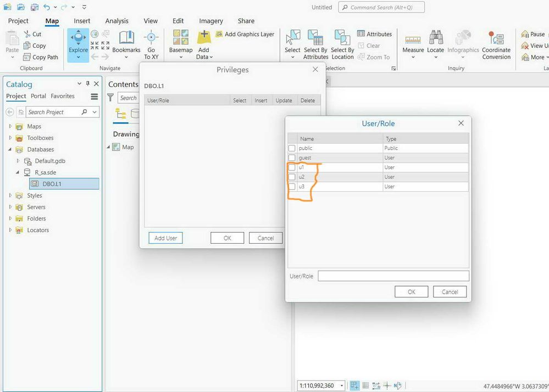
Task: Switch to the Analysis ribbon tab
Action: point(117,21)
